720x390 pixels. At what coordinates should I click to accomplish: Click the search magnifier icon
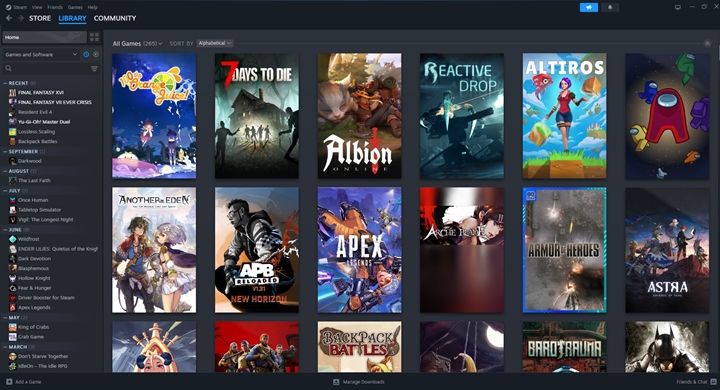click(8, 68)
